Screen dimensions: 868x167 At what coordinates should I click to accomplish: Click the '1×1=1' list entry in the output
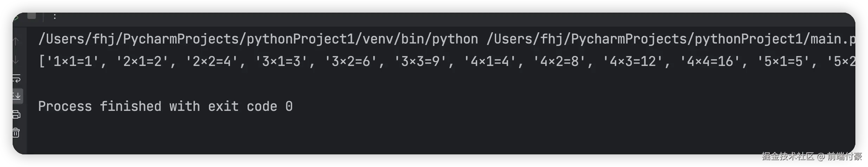pyautogui.click(x=73, y=61)
